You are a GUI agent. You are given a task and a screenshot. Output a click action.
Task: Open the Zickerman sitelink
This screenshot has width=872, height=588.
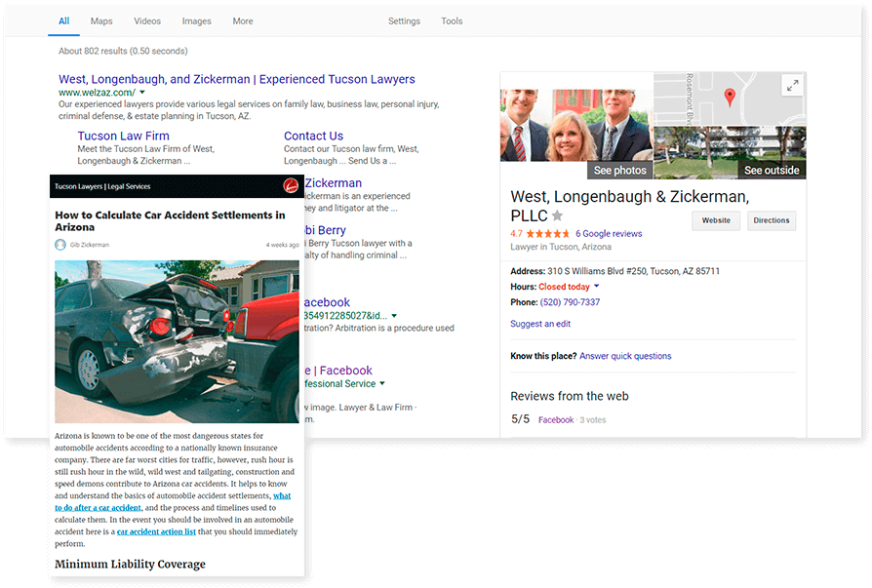coord(334,183)
